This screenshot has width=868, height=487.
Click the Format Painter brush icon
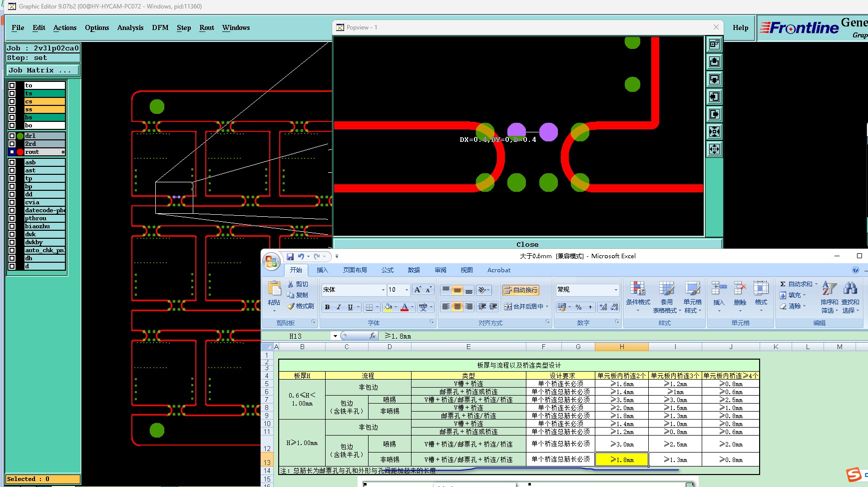[x=291, y=306]
